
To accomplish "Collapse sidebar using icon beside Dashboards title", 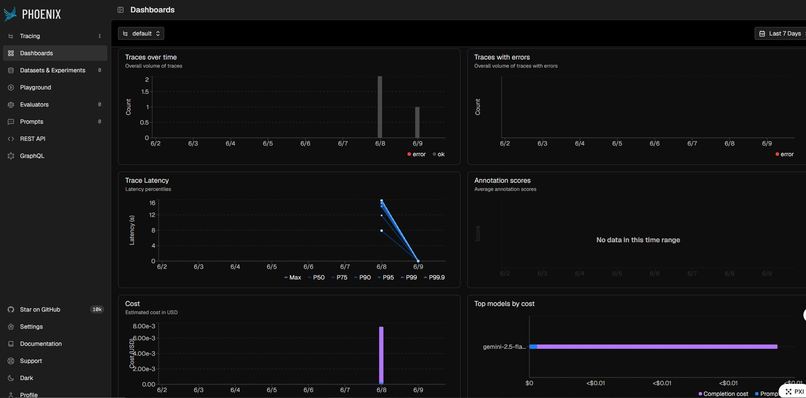I will [x=120, y=10].
